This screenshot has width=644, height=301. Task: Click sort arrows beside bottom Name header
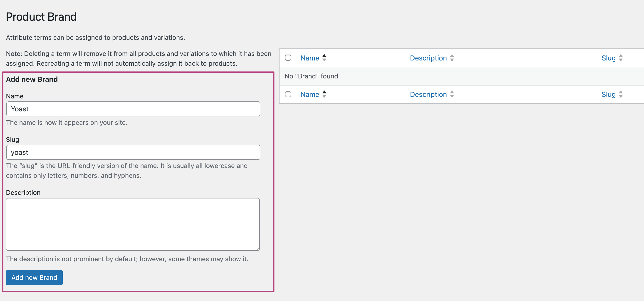324,94
